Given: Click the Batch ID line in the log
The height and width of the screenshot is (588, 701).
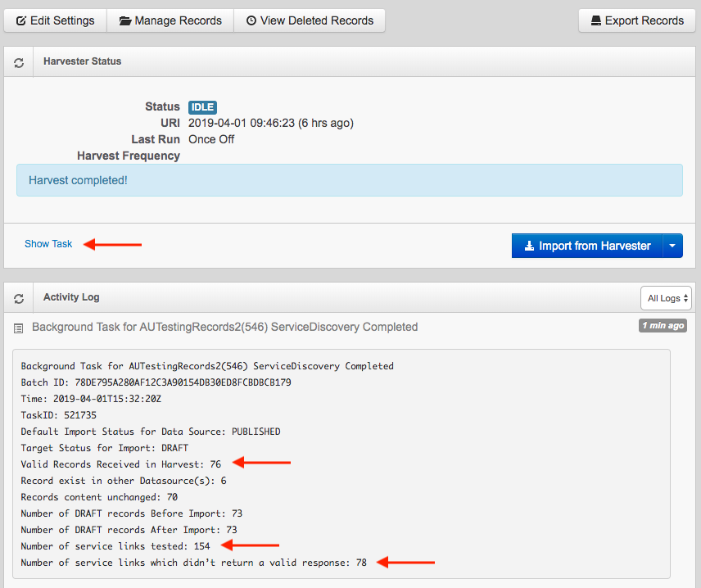Looking at the screenshot, I should (x=156, y=382).
